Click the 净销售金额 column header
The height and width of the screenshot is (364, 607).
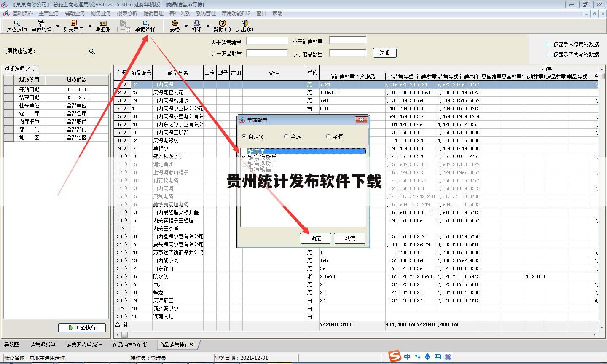pyautogui.click(x=400, y=77)
